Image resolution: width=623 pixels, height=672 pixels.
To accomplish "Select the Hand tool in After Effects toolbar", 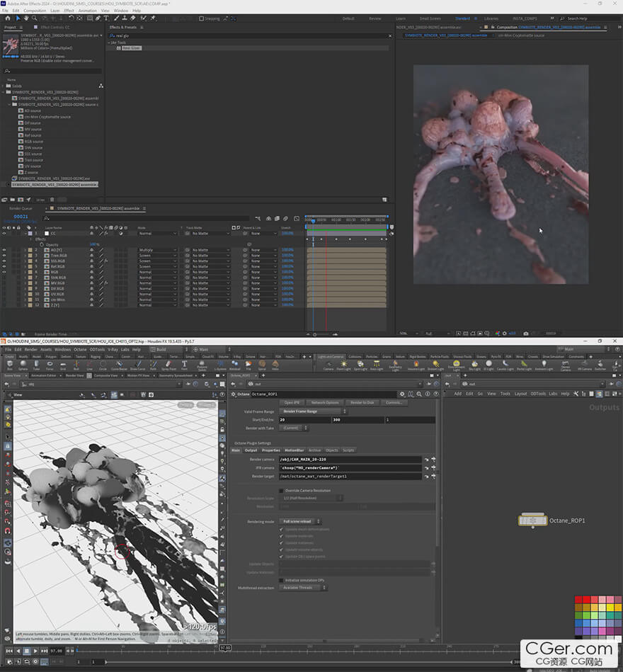I will tap(26, 18).
